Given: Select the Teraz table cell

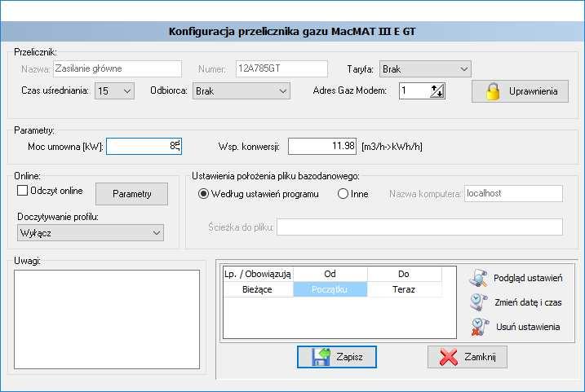Looking at the screenshot, I should [x=404, y=289].
